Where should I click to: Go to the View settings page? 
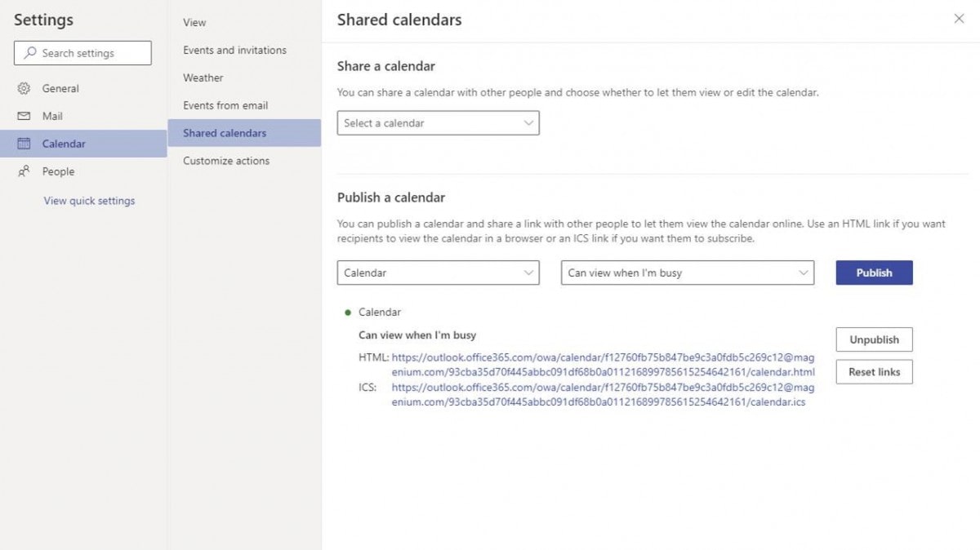(193, 22)
